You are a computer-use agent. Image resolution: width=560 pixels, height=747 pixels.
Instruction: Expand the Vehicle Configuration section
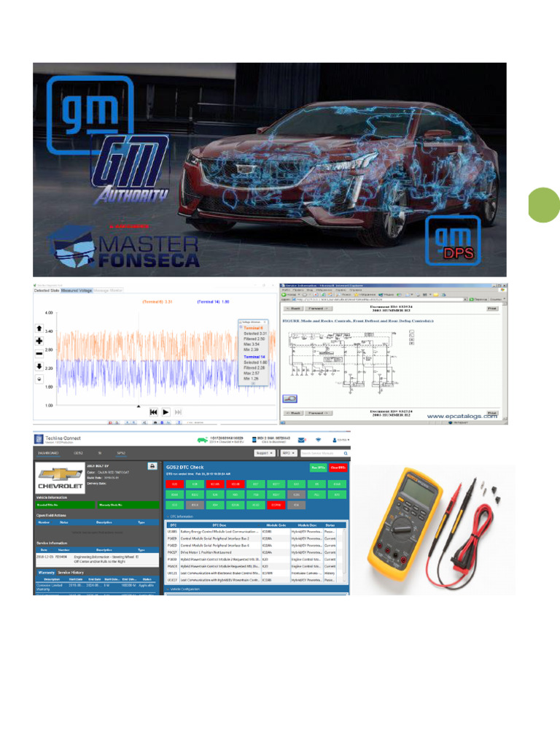tap(168, 589)
